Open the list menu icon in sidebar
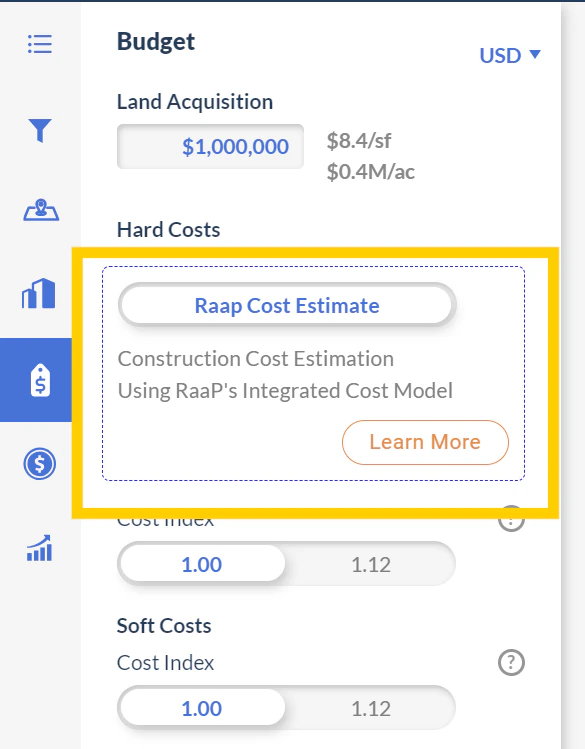The image size is (585, 749). click(40, 44)
